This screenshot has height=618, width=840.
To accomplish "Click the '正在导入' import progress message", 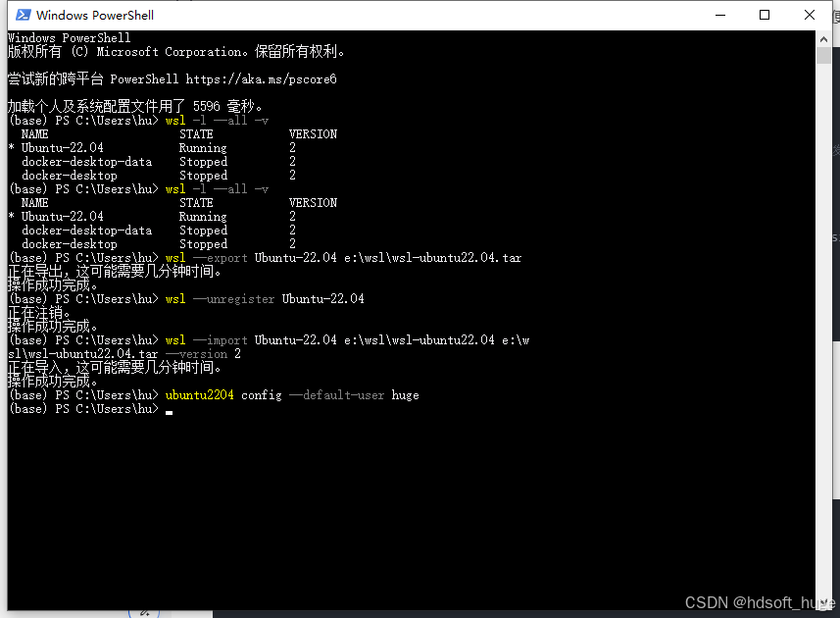I will (x=116, y=368).
